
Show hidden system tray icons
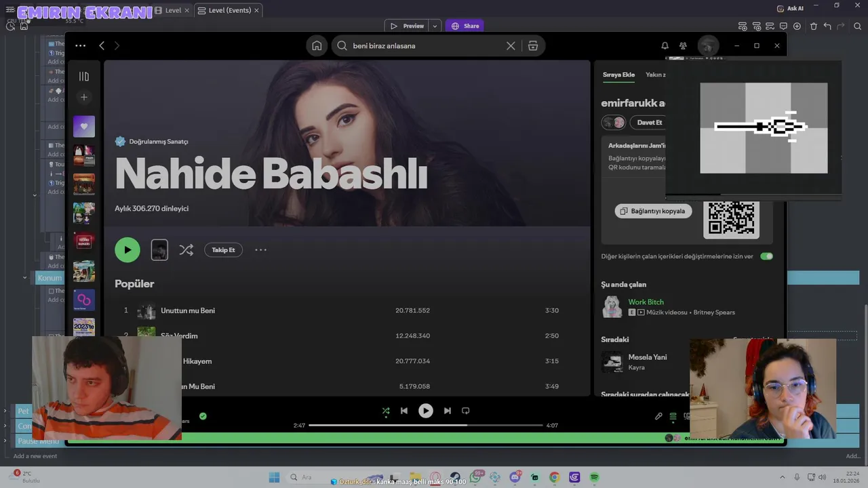(782, 477)
